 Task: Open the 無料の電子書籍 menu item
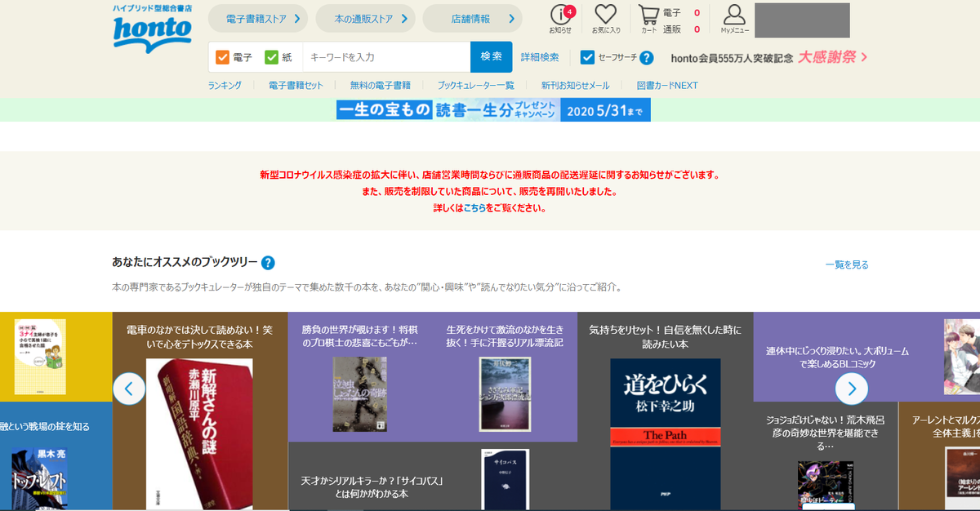[x=380, y=85]
